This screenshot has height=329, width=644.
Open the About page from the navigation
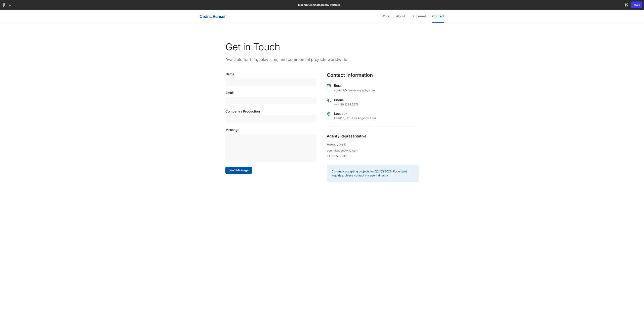click(x=400, y=16)
